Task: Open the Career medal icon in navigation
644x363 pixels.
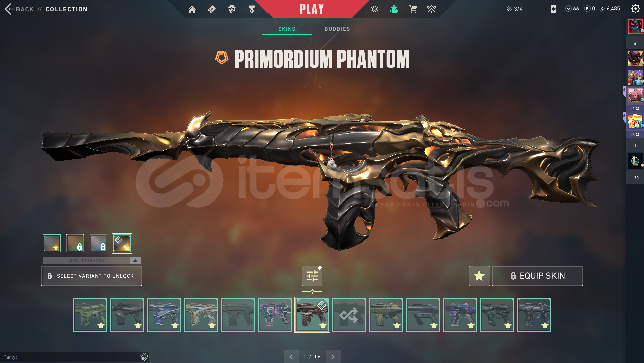Action: [x=251, y=9]
